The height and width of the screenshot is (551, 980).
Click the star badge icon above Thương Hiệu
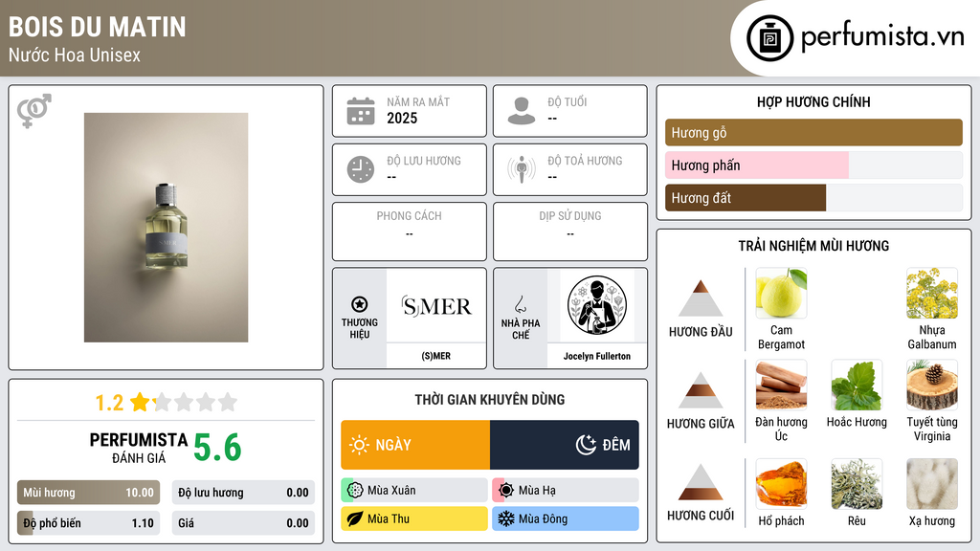360,304
